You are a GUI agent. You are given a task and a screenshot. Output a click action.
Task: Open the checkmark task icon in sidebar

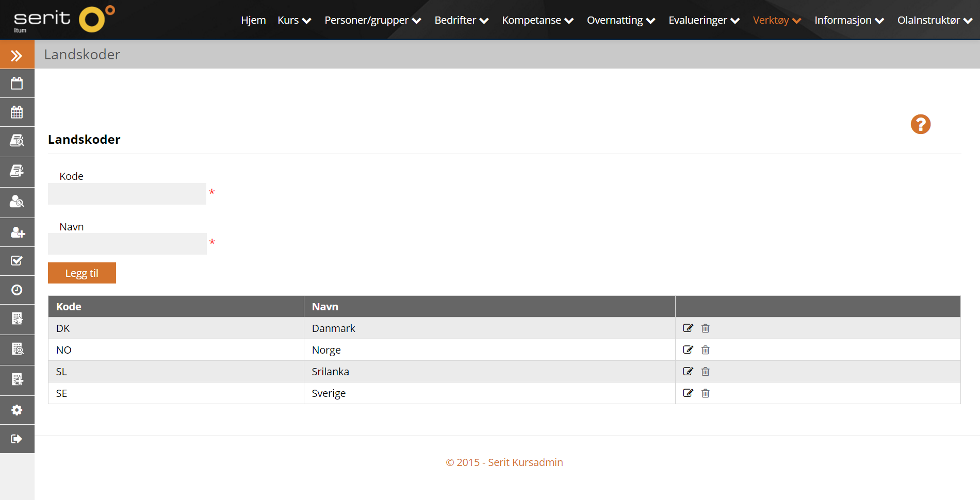(17, 261)
